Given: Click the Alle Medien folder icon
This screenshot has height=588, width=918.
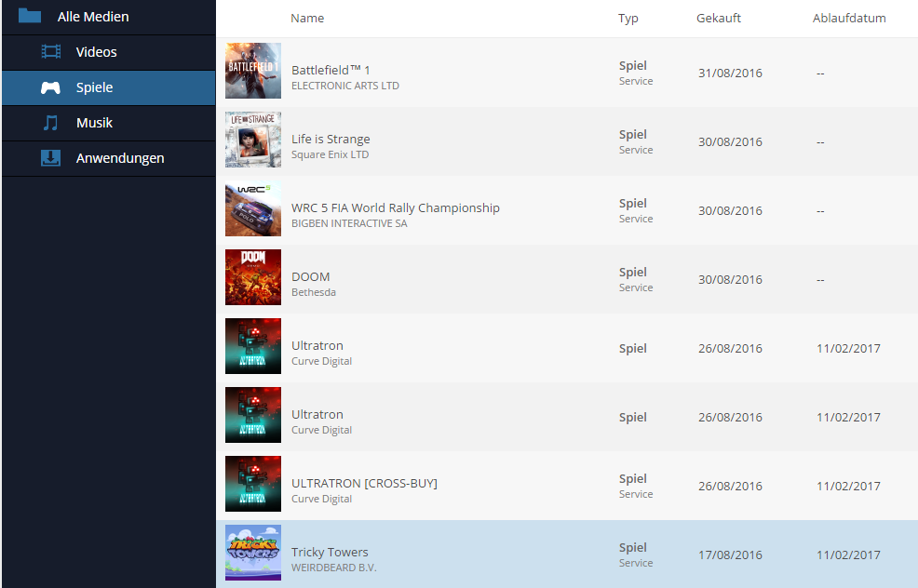Looking at the screenshot, I should tap(29, 15).
